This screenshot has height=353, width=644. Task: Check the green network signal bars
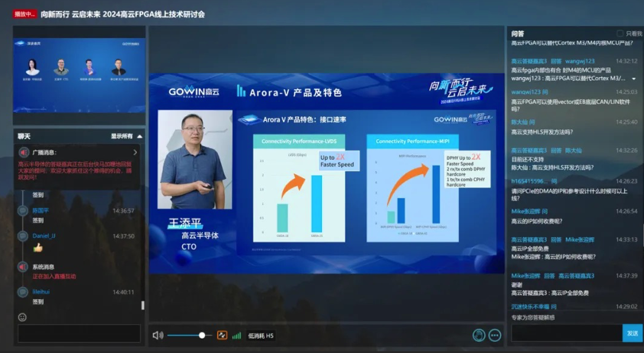236,336
